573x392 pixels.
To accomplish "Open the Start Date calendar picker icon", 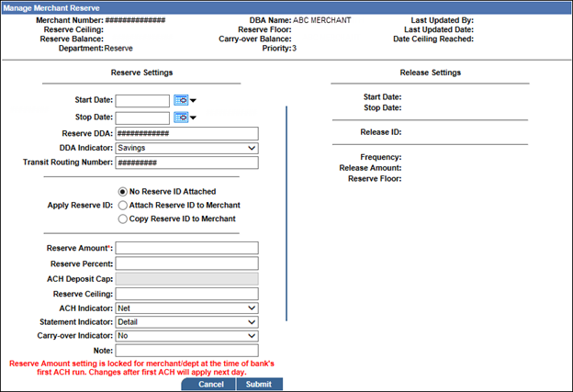I will click(x=181, y=100).
